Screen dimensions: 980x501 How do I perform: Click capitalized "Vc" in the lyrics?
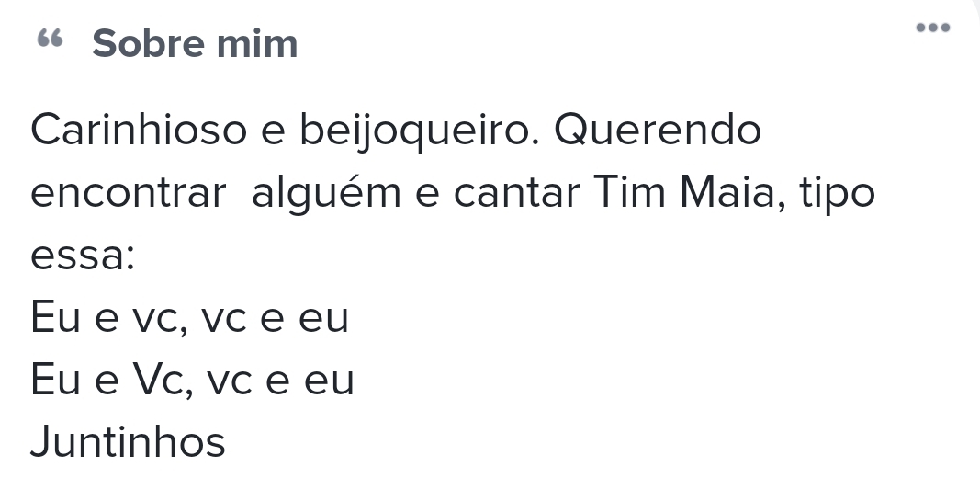[x=163, y=381]
